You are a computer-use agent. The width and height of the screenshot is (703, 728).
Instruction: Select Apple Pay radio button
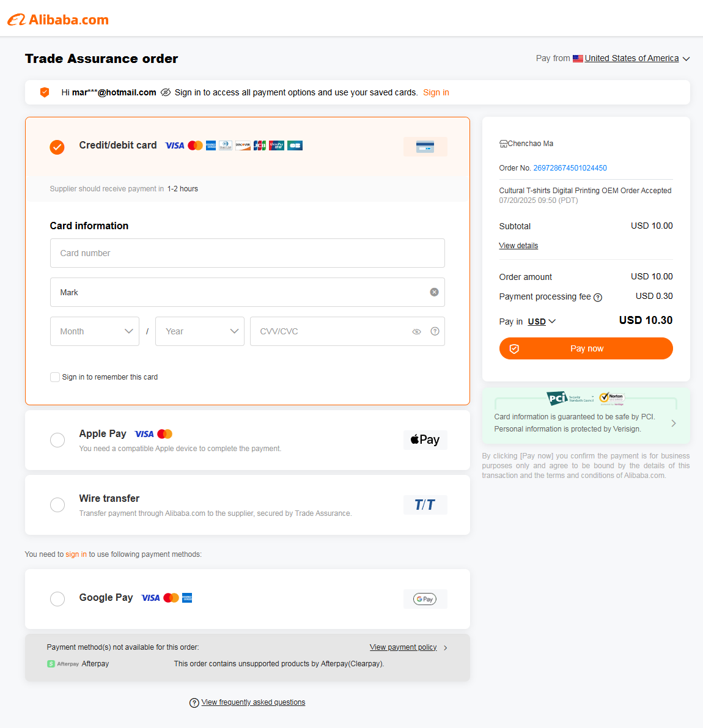click(x=57, y=440)
